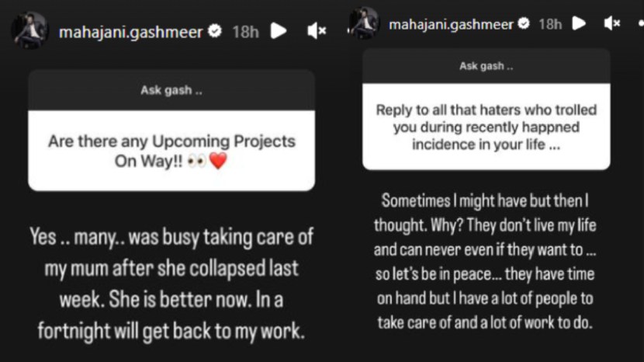The width and height of the screenshot is (644, 362).
Task: Select the haters trolled question box
Action: (486, 127)
